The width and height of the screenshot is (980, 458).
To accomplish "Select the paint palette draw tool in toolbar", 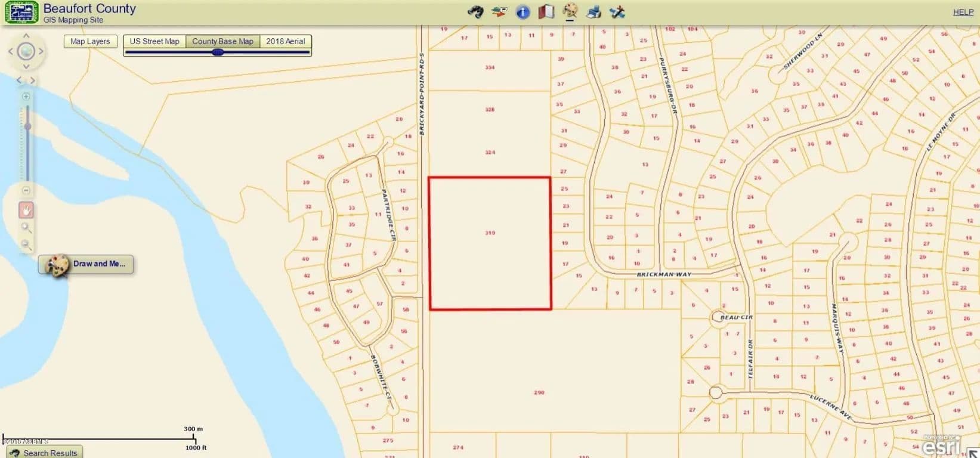I will click(x=570, y=11).
